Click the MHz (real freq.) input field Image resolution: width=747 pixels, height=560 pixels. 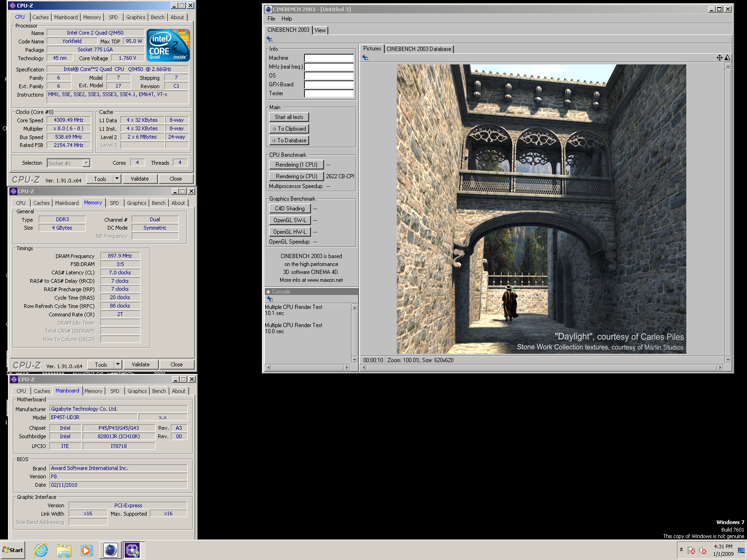pos(329,67)
